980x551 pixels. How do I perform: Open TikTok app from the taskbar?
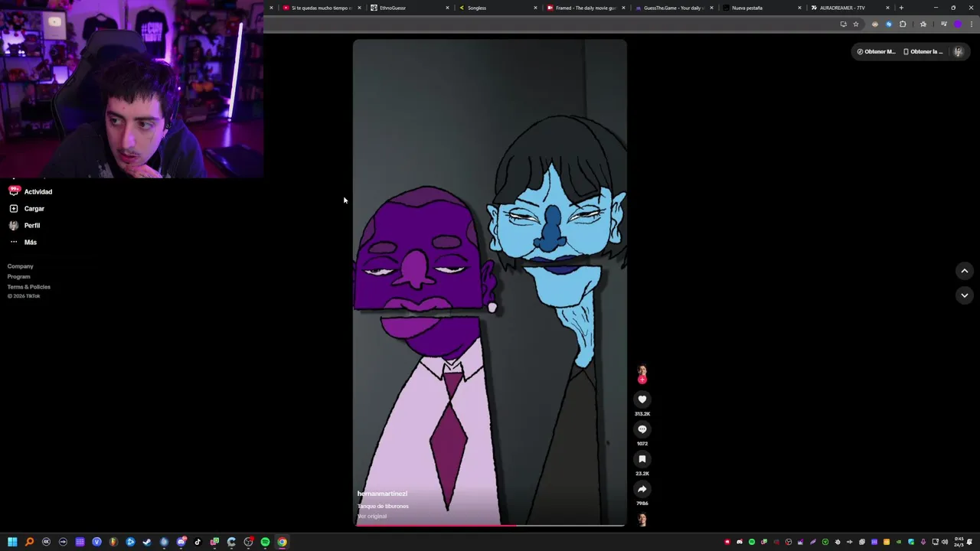(x=198, y=542)
